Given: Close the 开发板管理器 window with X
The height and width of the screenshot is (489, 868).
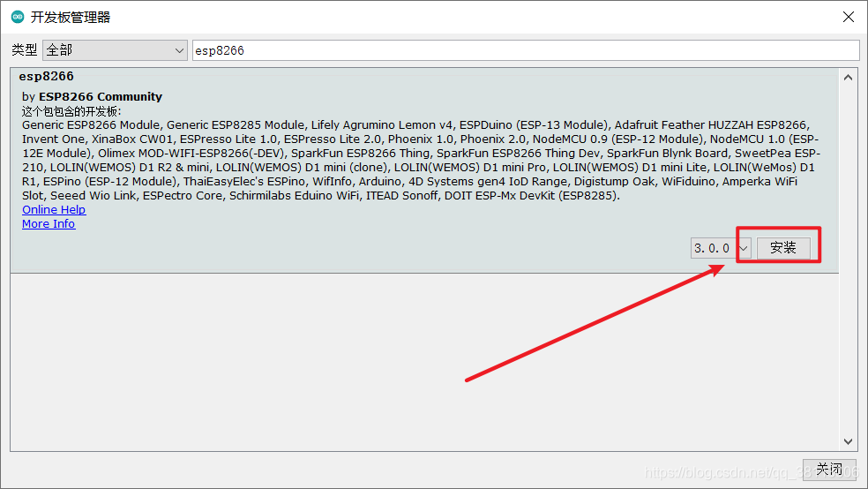Looking at the screenshot, I should coord(848,17).
